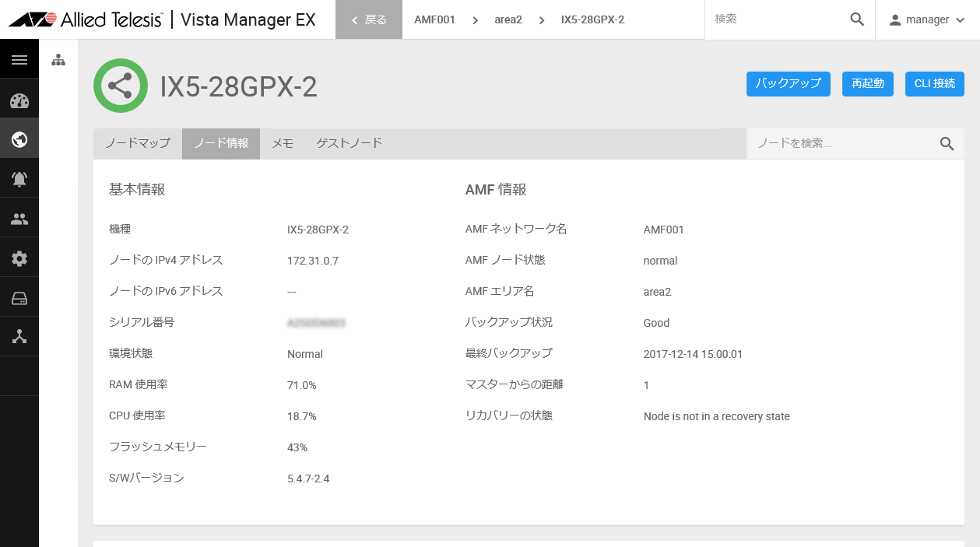Click the green IX5-28GPX-2 node share icon
Viewport: 980px width, 547px height.
(x=120, y=86)
